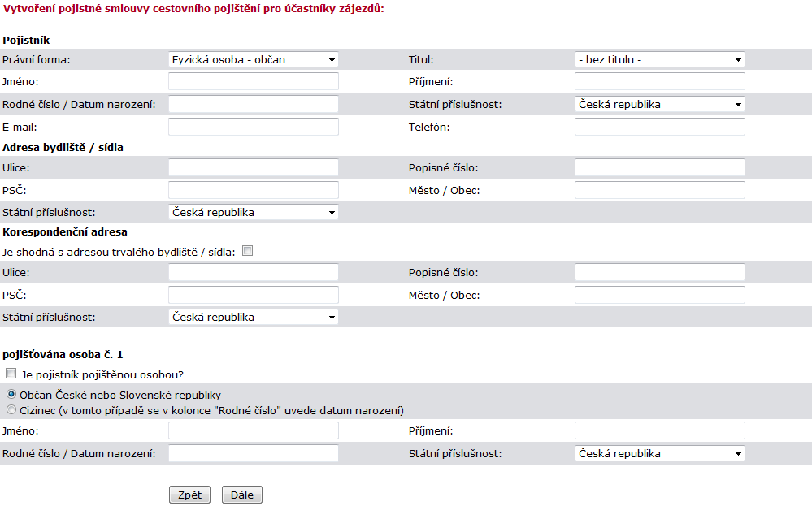Click the Zpět button

pos(189,495)
